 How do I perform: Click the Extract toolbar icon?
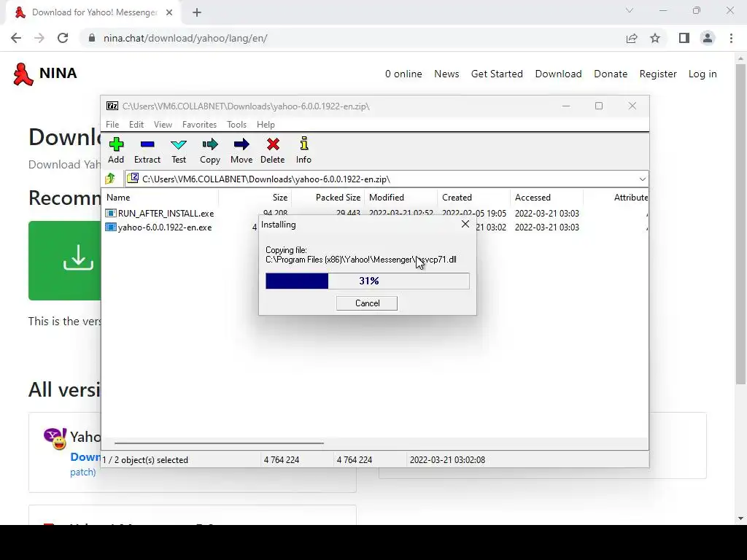tap(147, 145)
